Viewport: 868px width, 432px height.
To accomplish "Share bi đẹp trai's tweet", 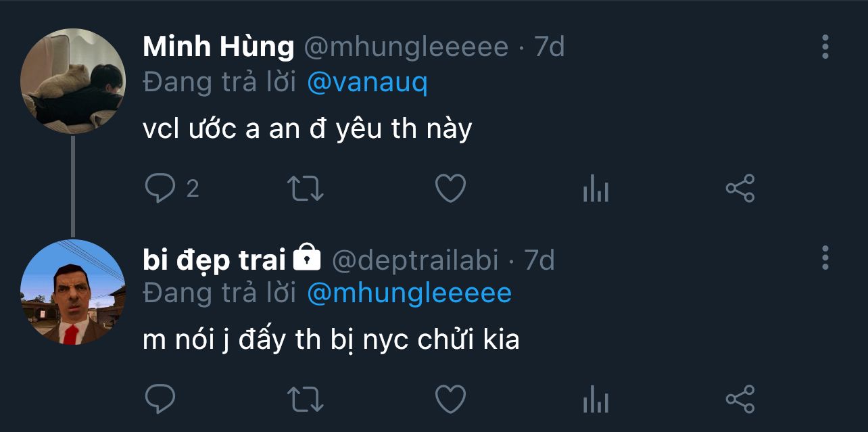I will (x=740, y=399).
